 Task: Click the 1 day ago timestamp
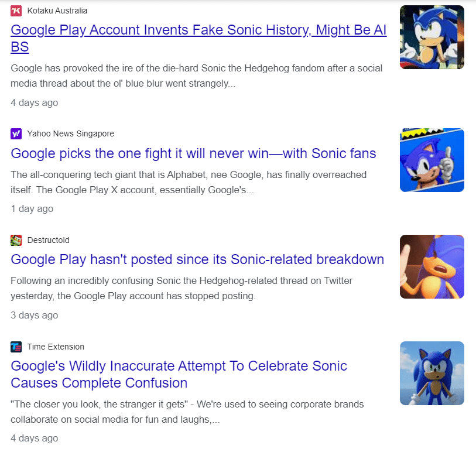point(32,208)
